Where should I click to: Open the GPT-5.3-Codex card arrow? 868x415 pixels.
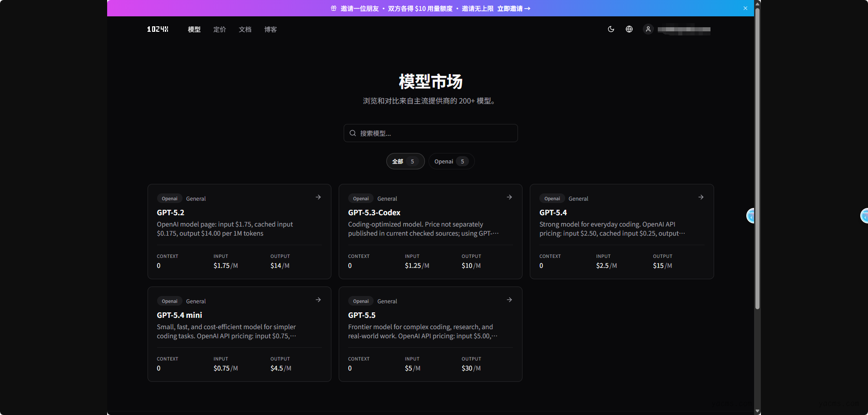(x=509, y=197)
